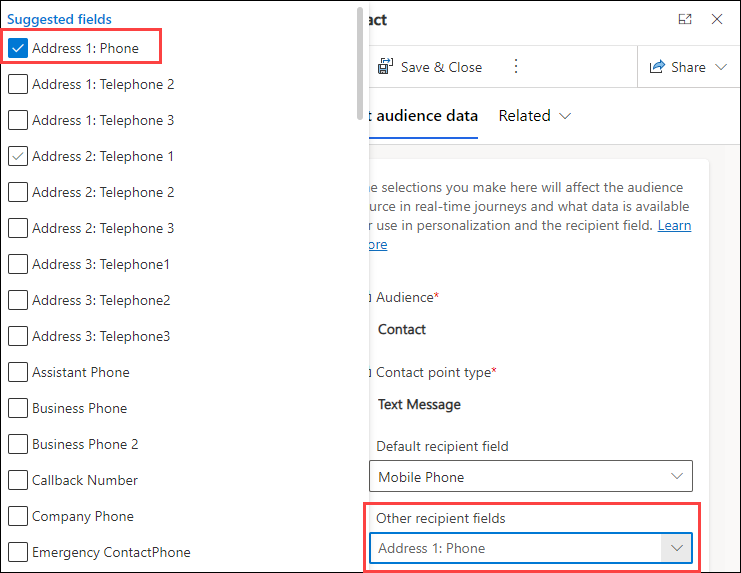The width and height of the screenshot is (741, 573).
Task: Click the Share arrow icon
Action: [658, 67]
